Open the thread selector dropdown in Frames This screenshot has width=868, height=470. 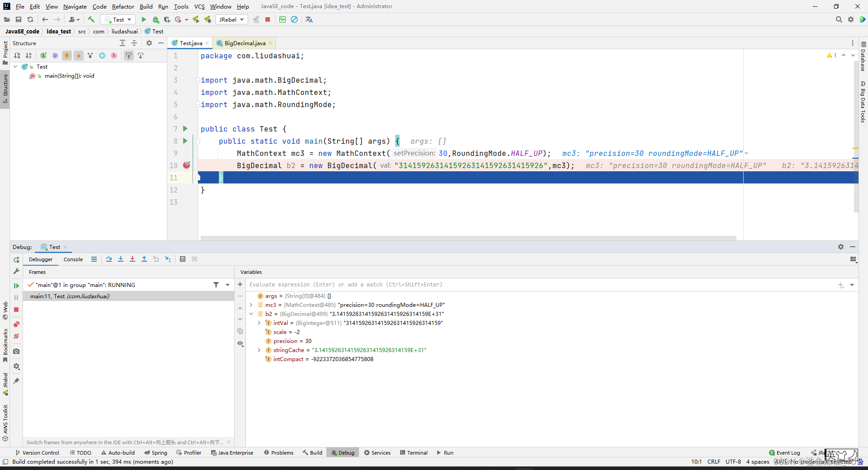(x=227, y=285)
